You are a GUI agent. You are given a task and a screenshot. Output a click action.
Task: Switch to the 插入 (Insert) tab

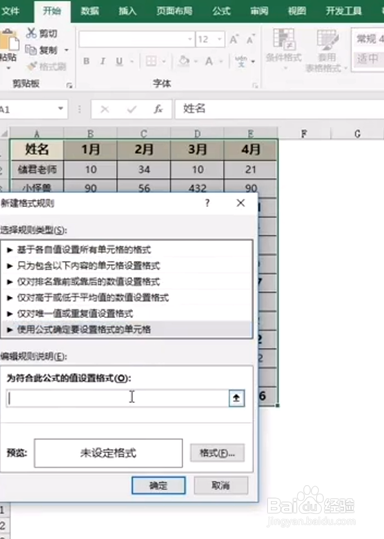pyautogui.click(x=128, y=11)
